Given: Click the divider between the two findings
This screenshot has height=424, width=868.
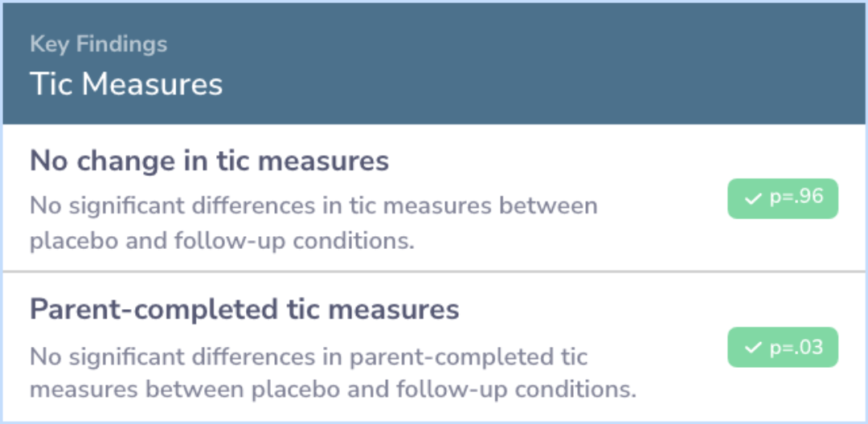Looking at the screenshot, I should [434, 271].
